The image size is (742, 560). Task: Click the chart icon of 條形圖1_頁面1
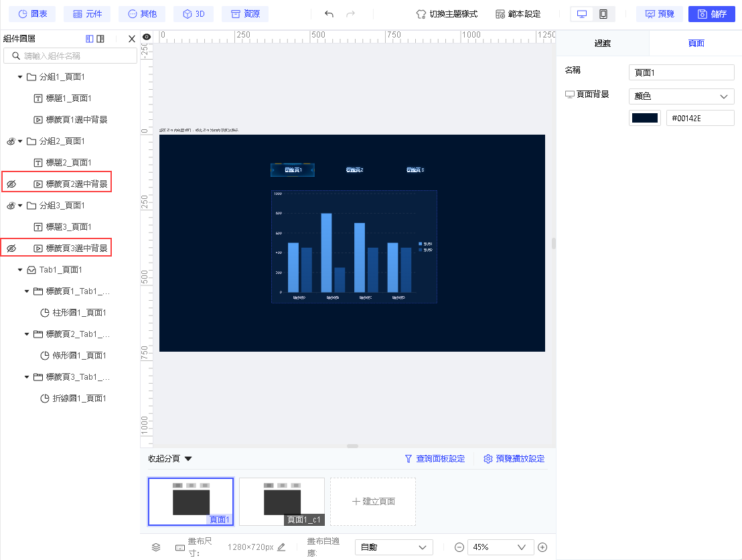point(44,356)
